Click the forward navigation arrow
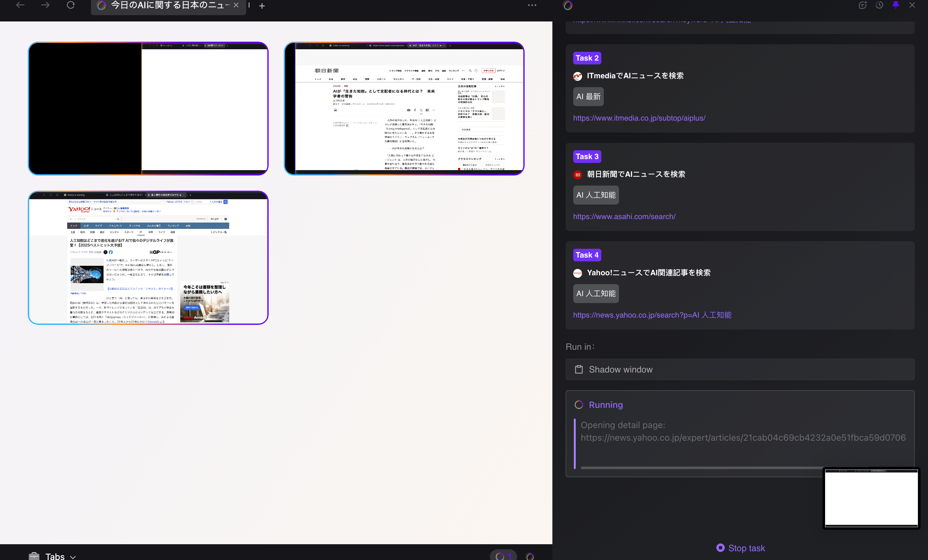 click(x=45, y=5)
